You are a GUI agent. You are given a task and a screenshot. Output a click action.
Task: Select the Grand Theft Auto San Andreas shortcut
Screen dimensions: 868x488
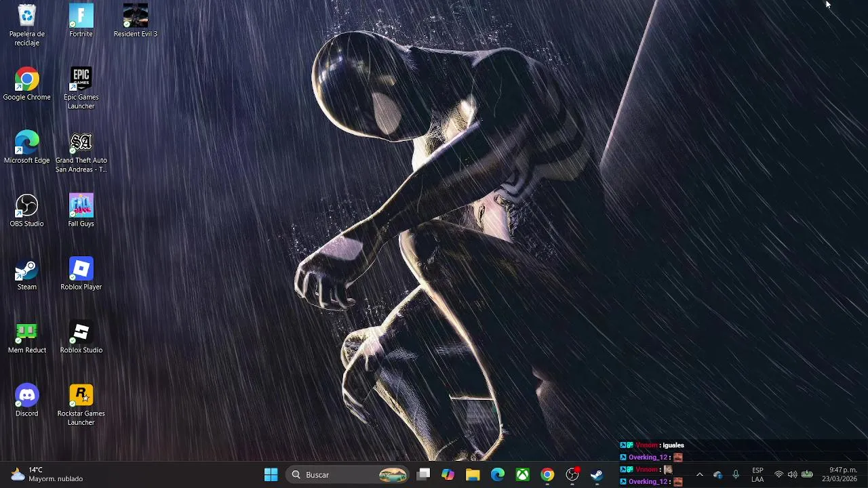pos(81,152)
